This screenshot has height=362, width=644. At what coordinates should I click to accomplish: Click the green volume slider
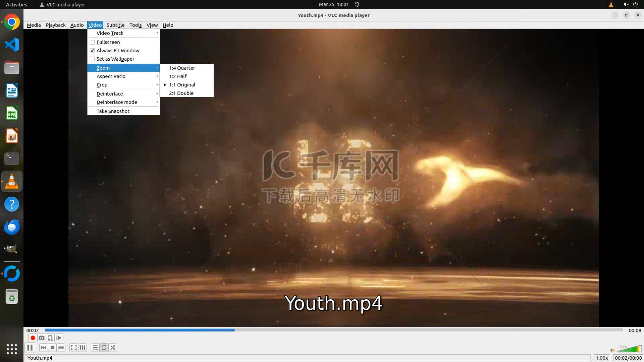coord(630,349)
